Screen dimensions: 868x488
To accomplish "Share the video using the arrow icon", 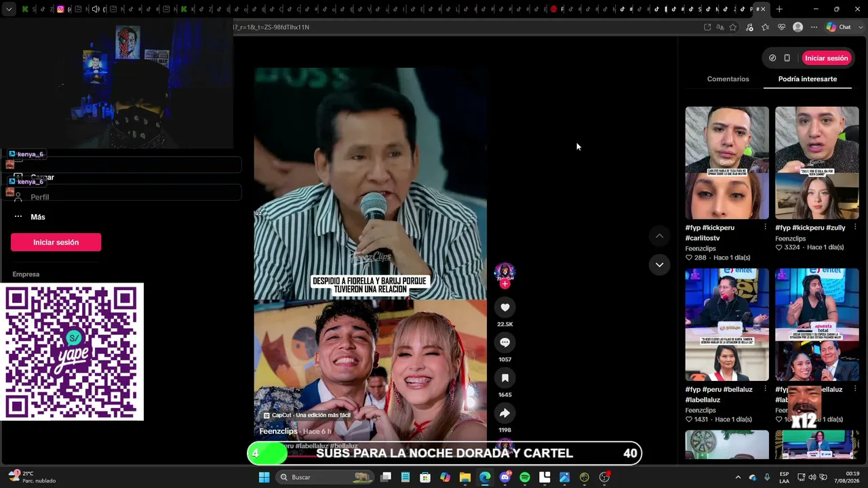I will (505, 413).
